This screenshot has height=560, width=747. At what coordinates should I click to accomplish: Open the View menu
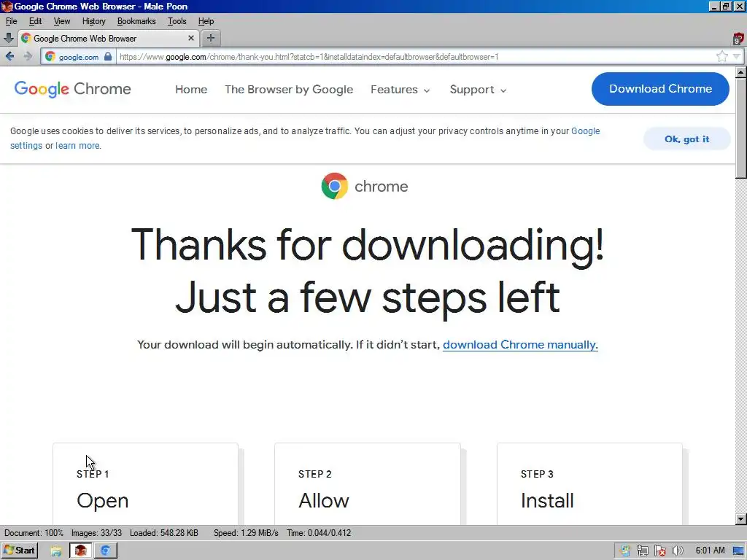point(61,21)
